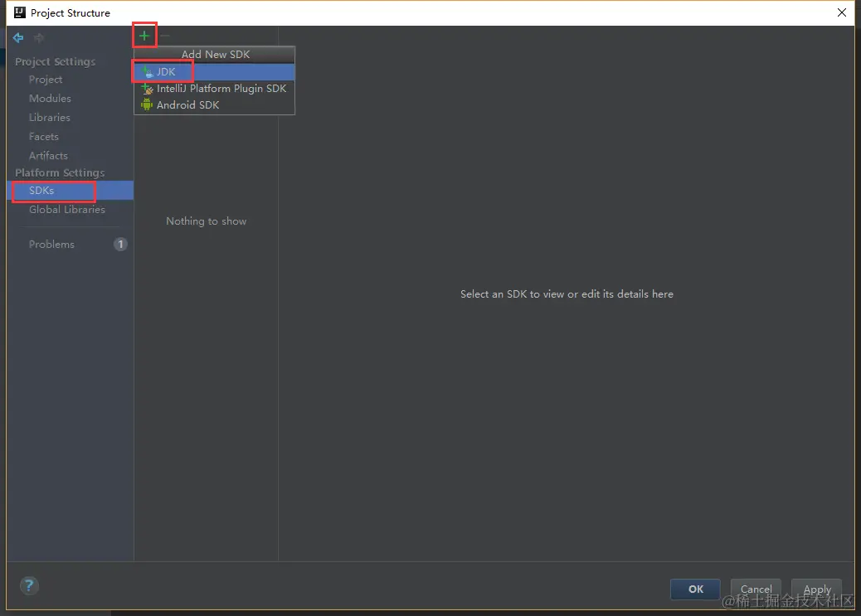861x616 pixels.
Task: Choose JDK from Add New SDK menu
Action: pyautogui.click(x=215, y=71)
